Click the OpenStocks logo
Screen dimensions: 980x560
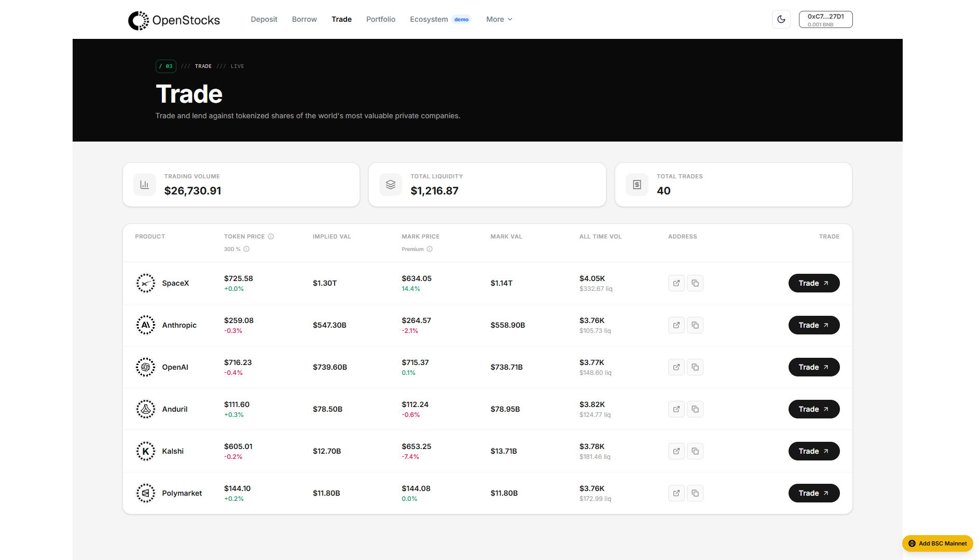[174, 20]
